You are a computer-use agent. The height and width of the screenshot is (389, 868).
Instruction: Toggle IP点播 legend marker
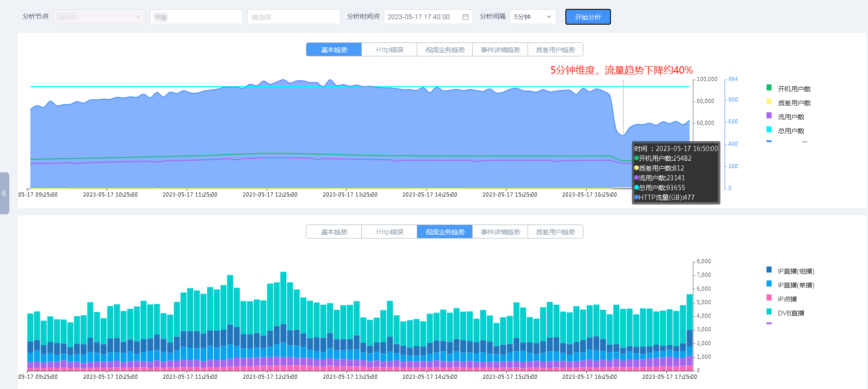pos(769,298)
